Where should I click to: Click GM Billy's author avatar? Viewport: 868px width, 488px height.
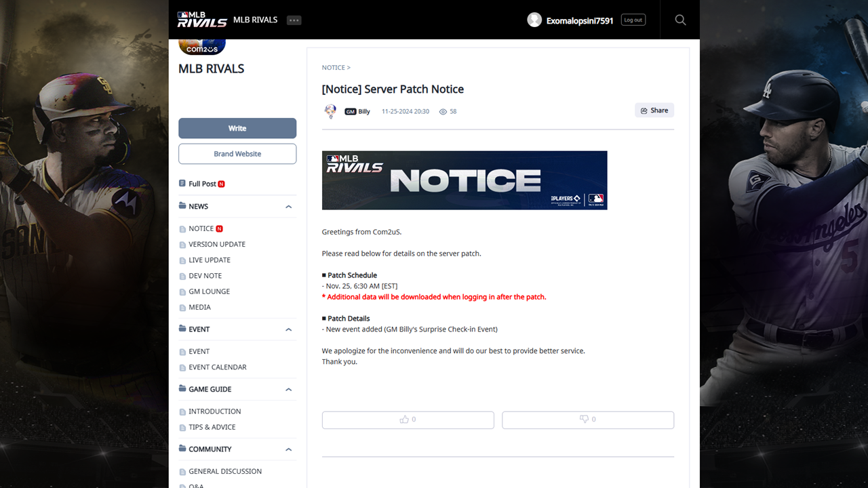pos(330,111)
